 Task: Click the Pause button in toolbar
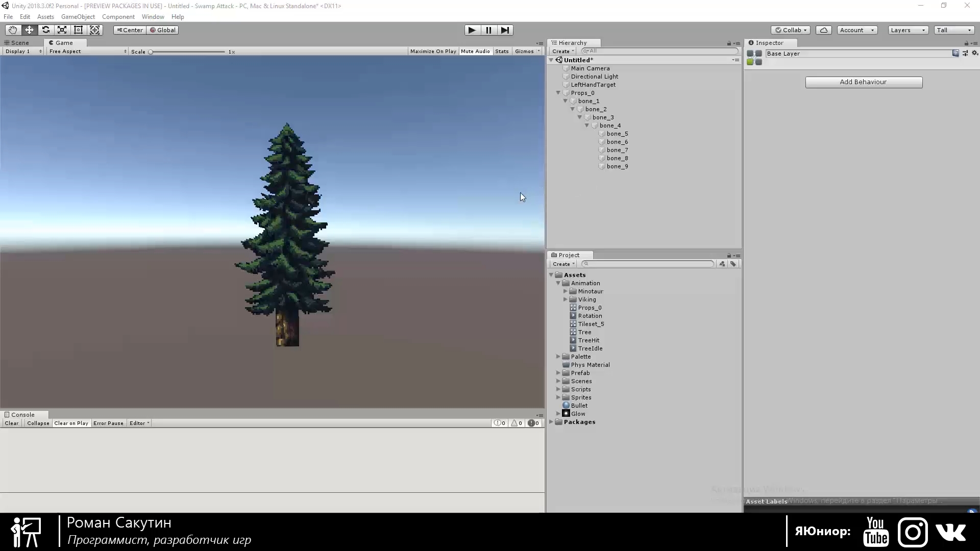pos(488,30)
